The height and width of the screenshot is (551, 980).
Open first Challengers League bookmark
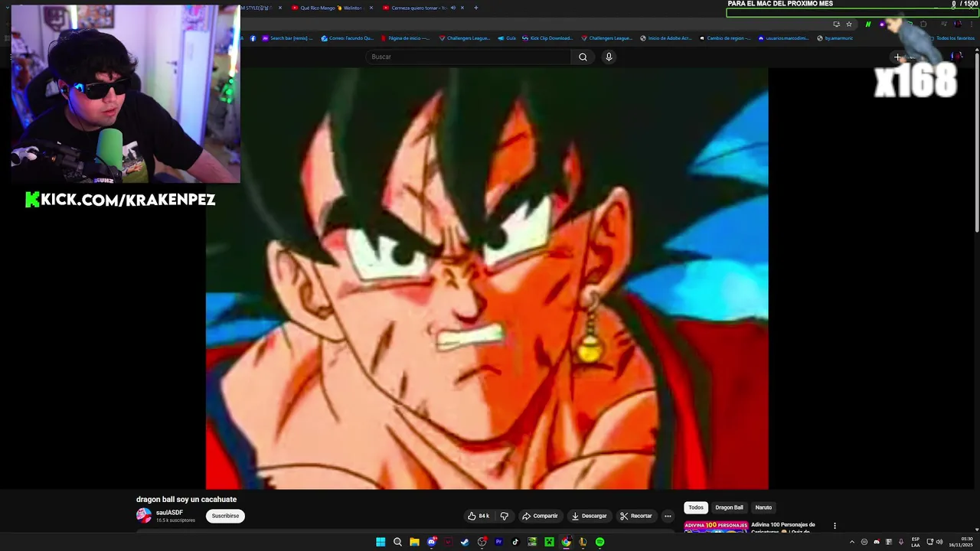pyautogui.click(x=464, y=38)
